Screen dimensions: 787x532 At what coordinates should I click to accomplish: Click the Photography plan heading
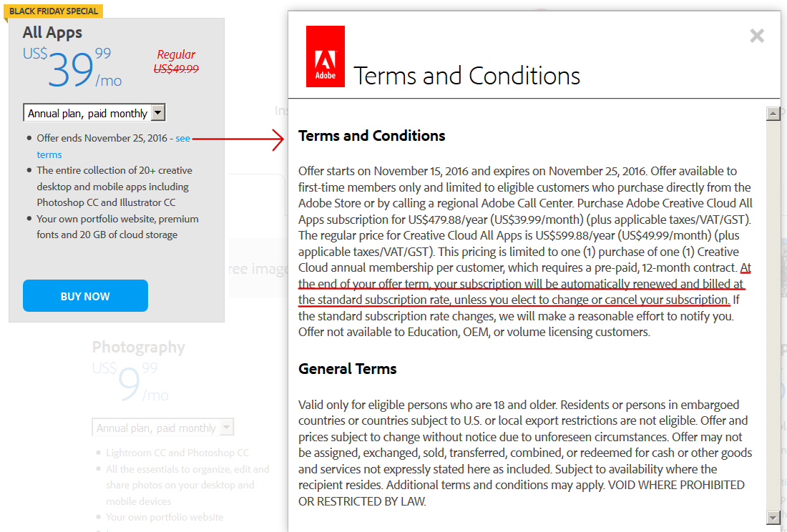click(139, 347)
